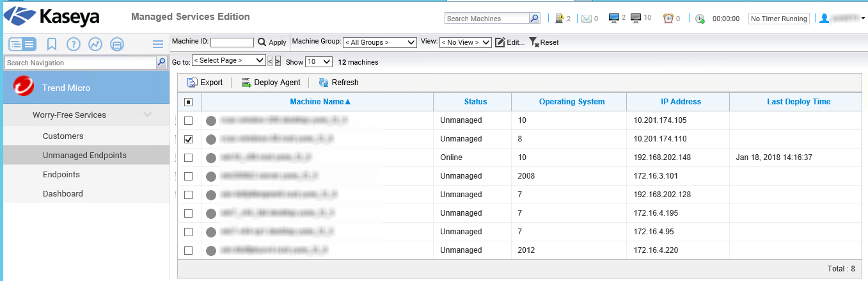Click the hamburger menu icon in sidebar
This screenshot has height=281, width=868.
click(158, 44)
